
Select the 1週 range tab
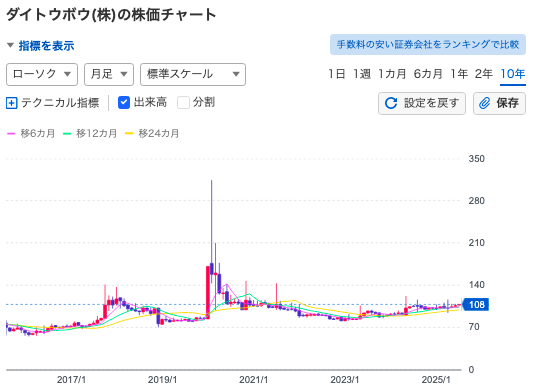point(362,74)
